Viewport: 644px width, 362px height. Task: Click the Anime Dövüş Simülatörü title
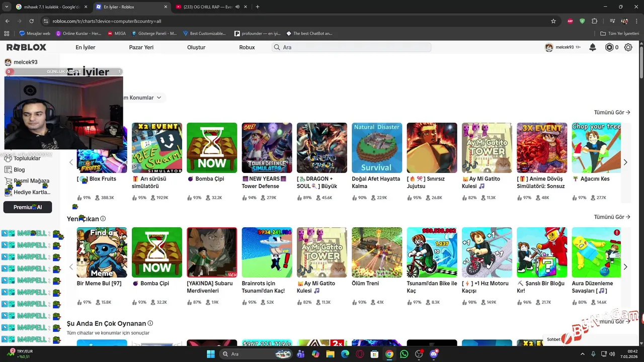pos(541,183)
